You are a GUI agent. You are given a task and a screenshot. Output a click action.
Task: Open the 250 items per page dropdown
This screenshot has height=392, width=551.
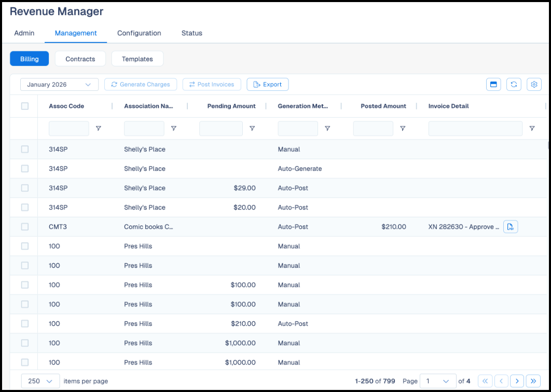tap(40, 381)
